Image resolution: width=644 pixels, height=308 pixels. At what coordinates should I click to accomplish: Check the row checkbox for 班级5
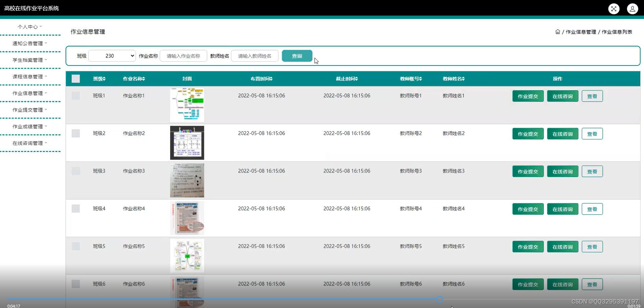coord(76,246)
